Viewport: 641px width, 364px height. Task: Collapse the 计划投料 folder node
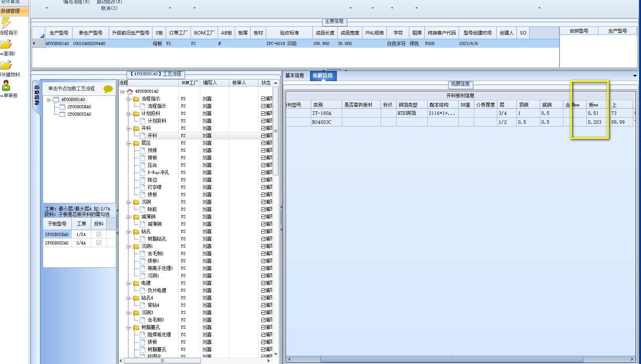coord(128,114)
